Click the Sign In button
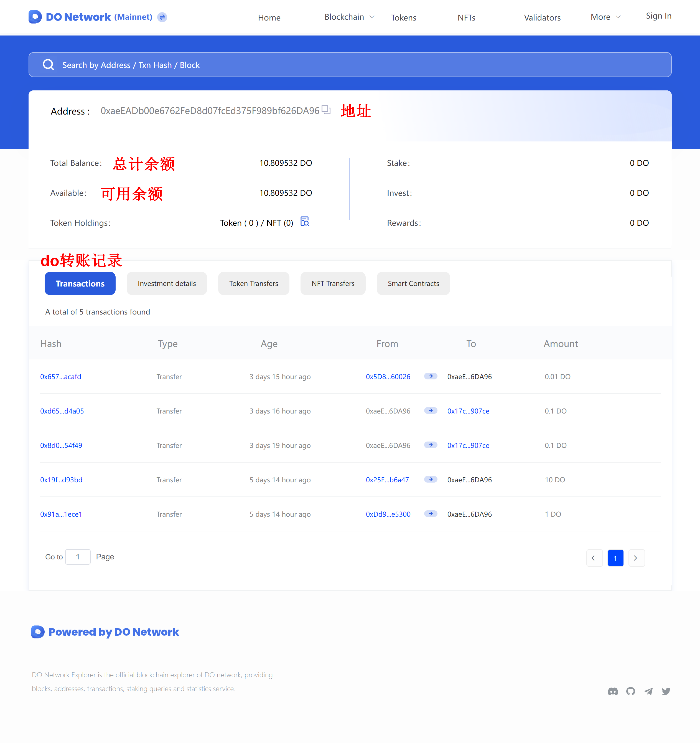Image resolution: width=700 pixels, height=743 pixels. point(658,16)
